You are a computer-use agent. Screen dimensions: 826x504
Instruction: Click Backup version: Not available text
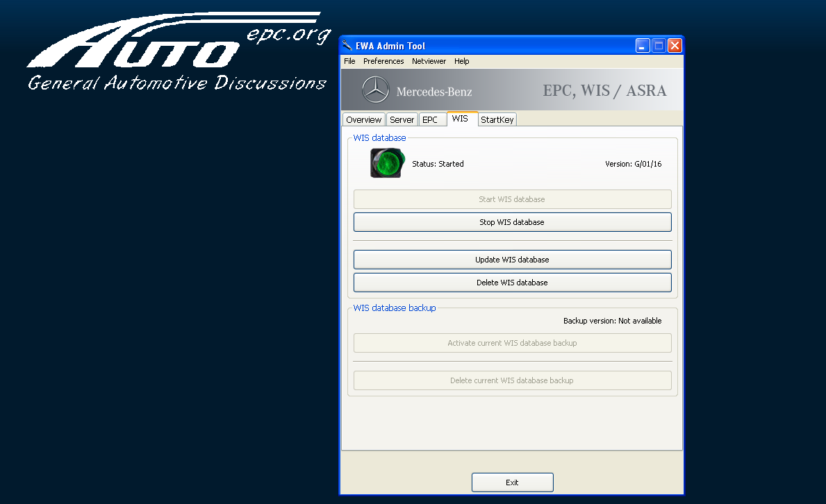click(x=612, y=321)
